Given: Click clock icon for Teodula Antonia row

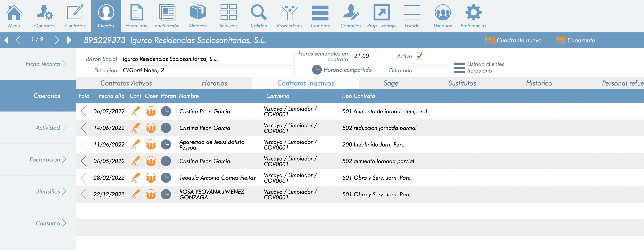Looking at the screenshot, I should click(166, 178).
